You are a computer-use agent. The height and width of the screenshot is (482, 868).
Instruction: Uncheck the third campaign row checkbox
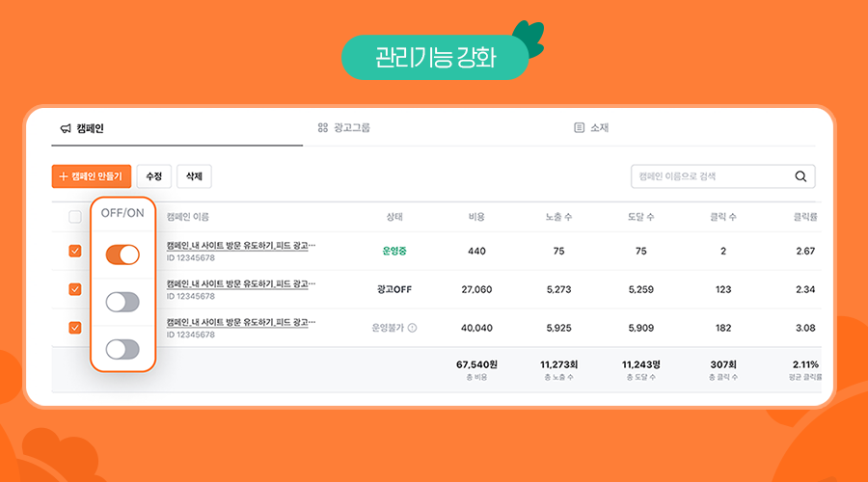click(x=75, y=327)
